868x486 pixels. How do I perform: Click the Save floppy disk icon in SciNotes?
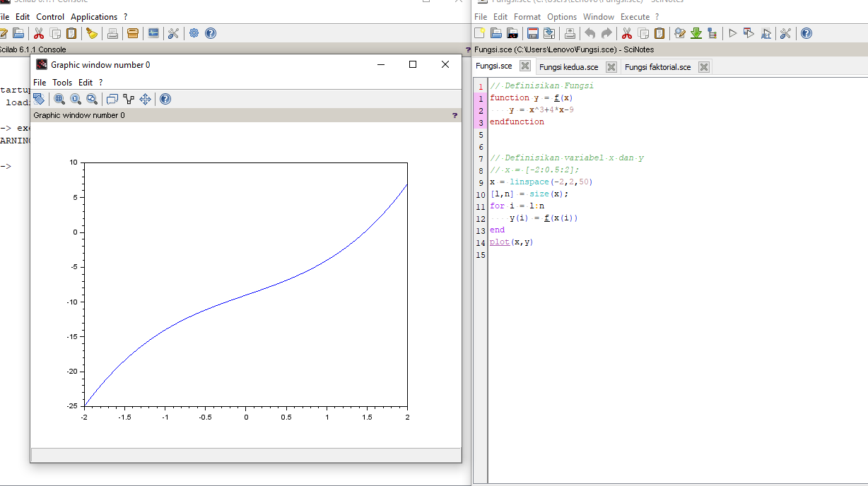tap(533, 33)
